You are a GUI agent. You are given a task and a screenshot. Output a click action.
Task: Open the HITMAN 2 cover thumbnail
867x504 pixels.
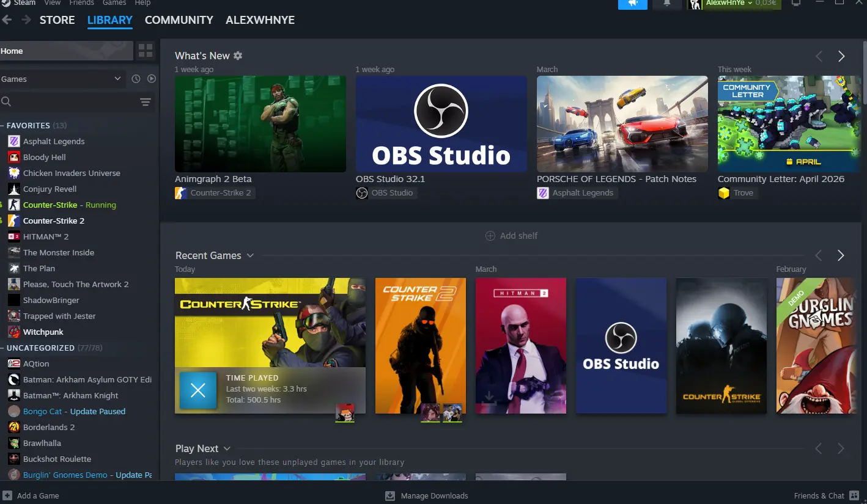coord(521,346)
